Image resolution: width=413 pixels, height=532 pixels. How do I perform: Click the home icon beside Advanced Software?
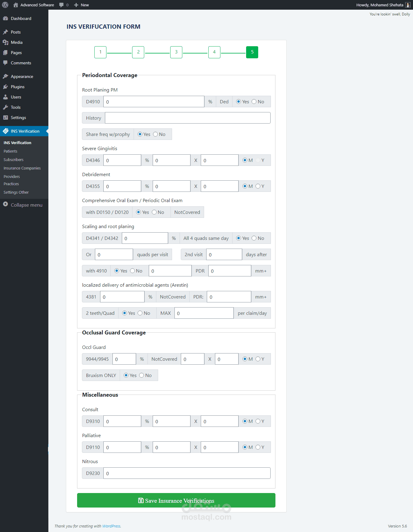(x=16, y=5)
